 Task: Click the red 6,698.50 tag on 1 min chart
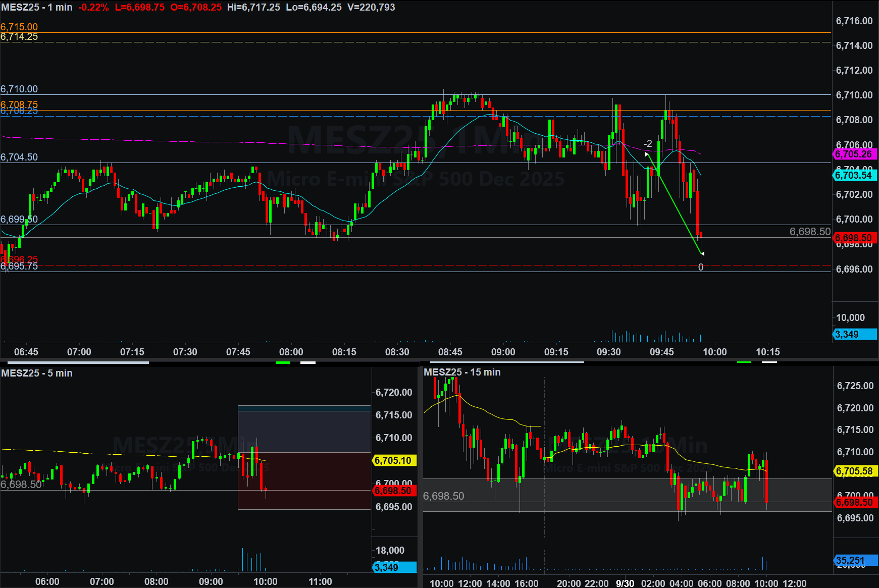pos(854,238)
